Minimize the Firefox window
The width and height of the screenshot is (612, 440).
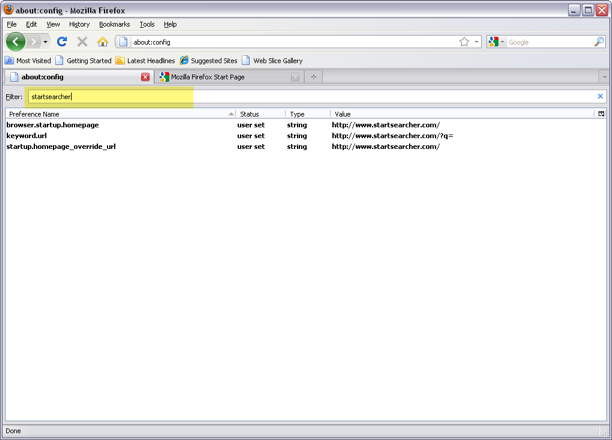click(x=574, y=10)
